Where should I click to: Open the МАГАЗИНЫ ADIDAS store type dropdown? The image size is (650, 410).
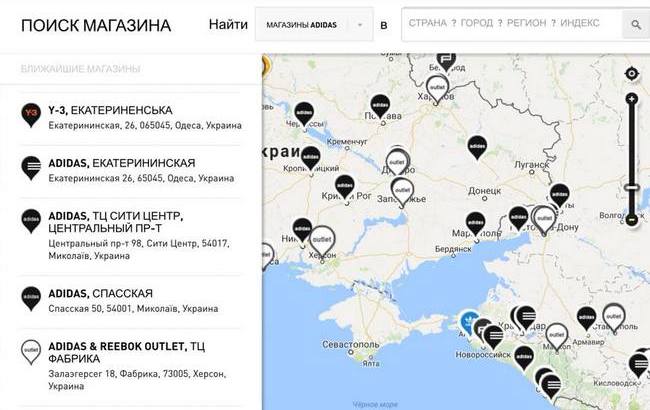point(314,24)
